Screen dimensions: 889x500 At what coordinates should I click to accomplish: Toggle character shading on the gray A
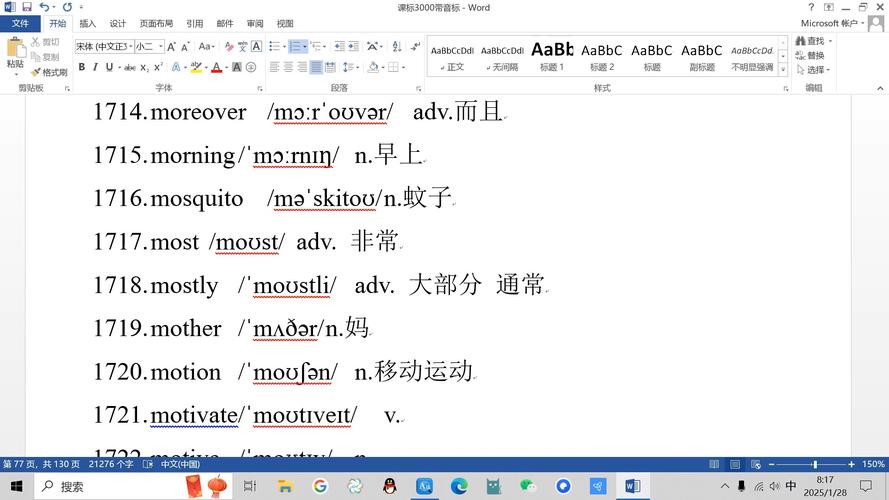coord(237,67)
